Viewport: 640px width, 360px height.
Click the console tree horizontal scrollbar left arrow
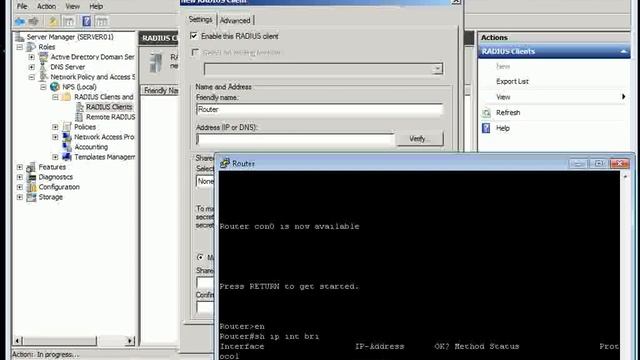[x=18, y=340]
